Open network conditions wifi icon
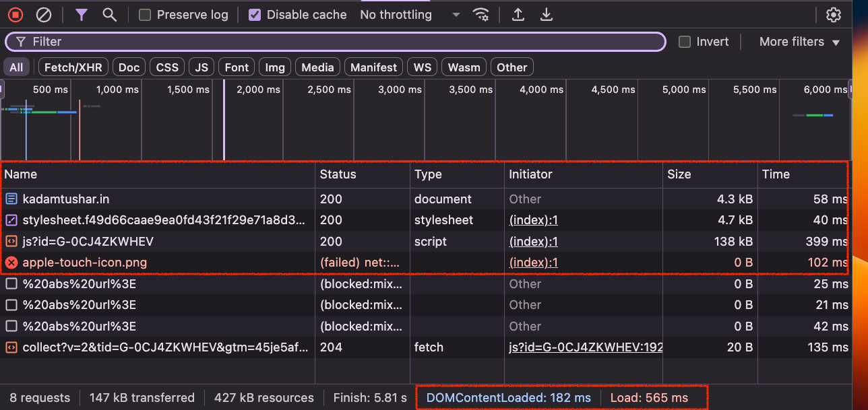 [480, 15]
